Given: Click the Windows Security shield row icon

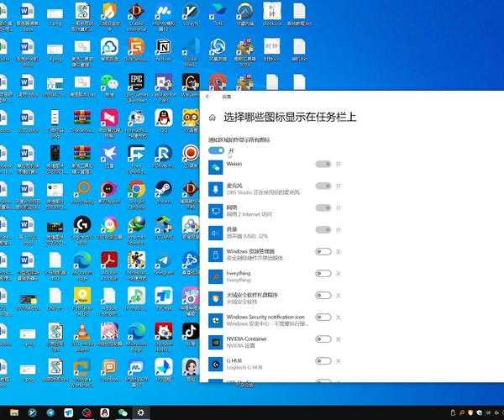Looking at the screenshot, I should 215,321.
